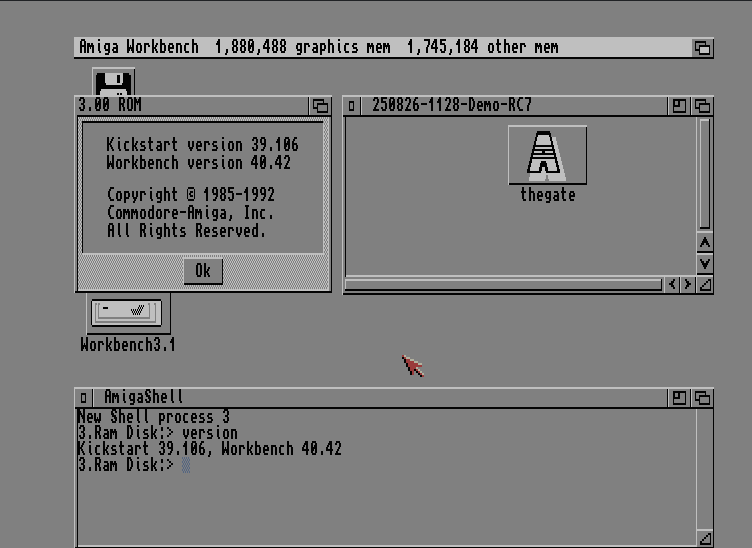Select the Workbench3.1 disk icon
Screen dimensions: 752x548
pyautogui.click(x=128, y=314)
